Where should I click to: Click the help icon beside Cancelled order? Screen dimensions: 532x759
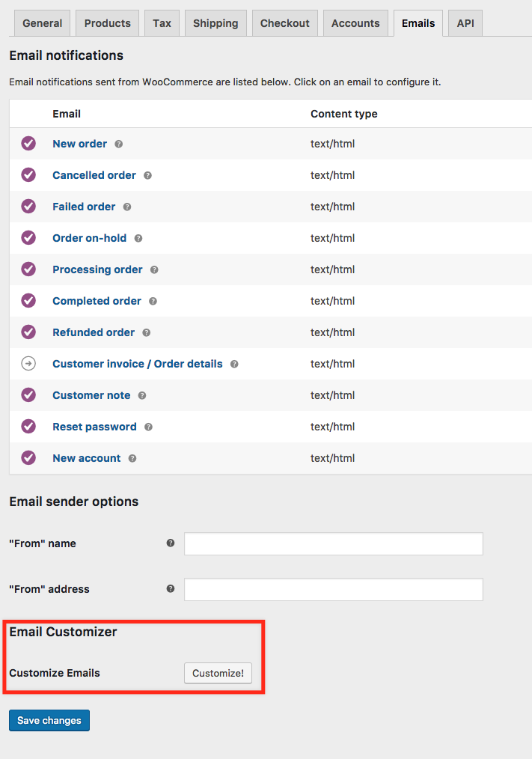[147, 175]
